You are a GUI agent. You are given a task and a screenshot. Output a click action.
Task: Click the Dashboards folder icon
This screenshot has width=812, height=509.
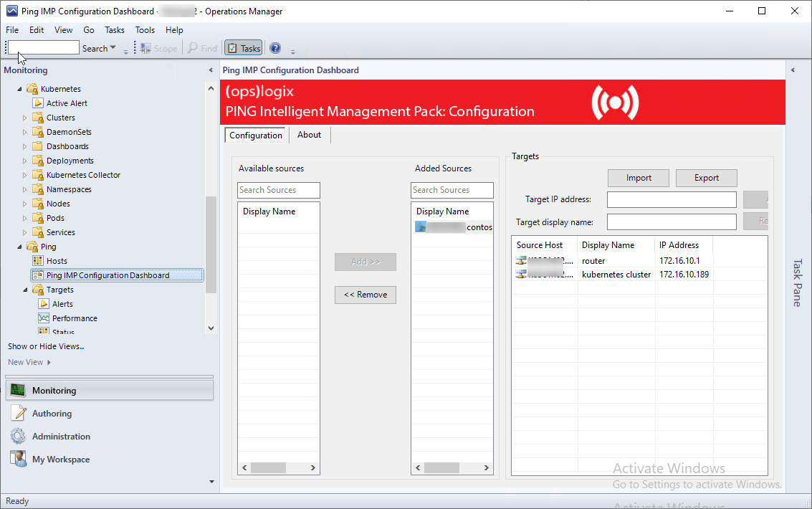coord(38,146)
